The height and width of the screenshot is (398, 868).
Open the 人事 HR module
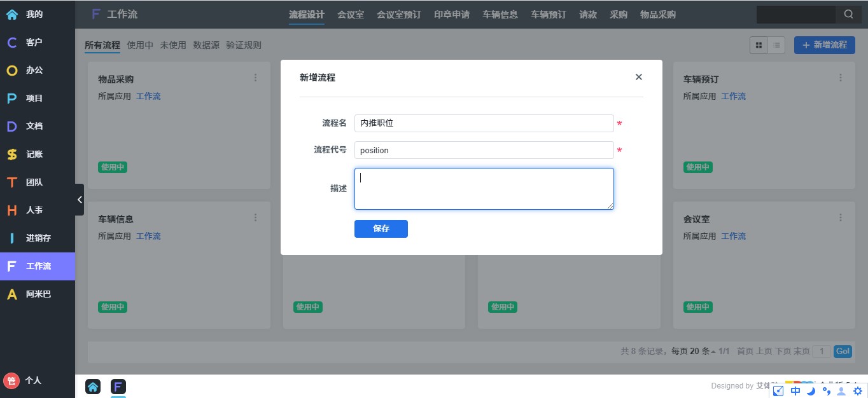34,210
